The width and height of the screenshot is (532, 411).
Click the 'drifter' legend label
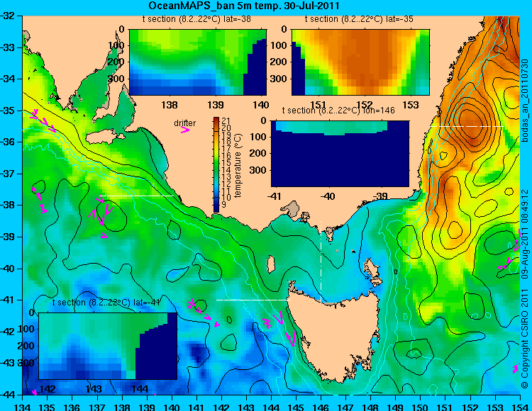185,123
